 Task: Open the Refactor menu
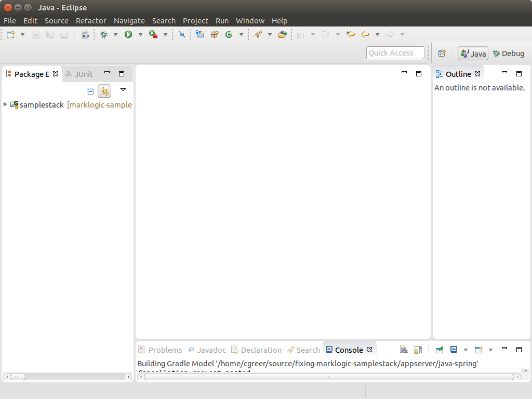(91, 21)
